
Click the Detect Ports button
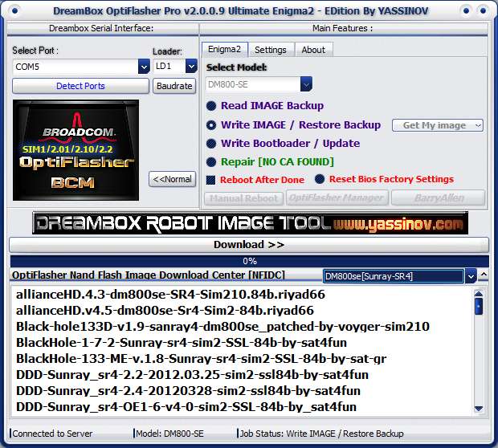[80, 86]
